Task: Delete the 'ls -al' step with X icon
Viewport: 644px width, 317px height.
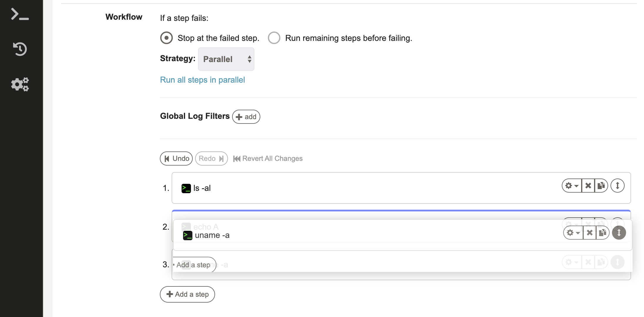Action: pyautogui.click(x=588, y=186)
